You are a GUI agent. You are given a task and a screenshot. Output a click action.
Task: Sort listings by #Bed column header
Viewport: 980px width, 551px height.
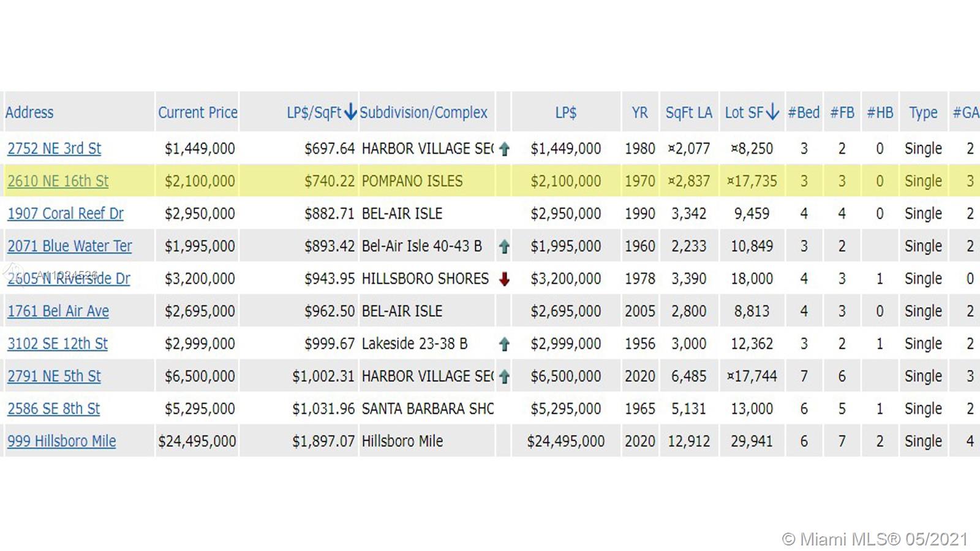(x=803, y=113)
